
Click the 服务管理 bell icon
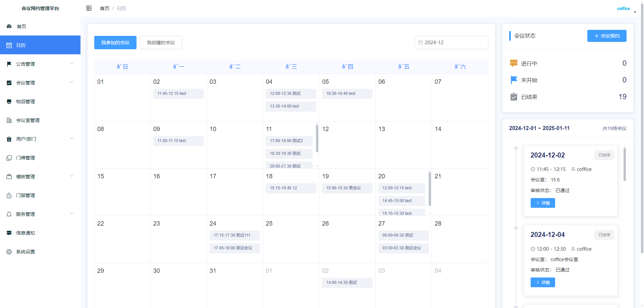coord(9,214)
